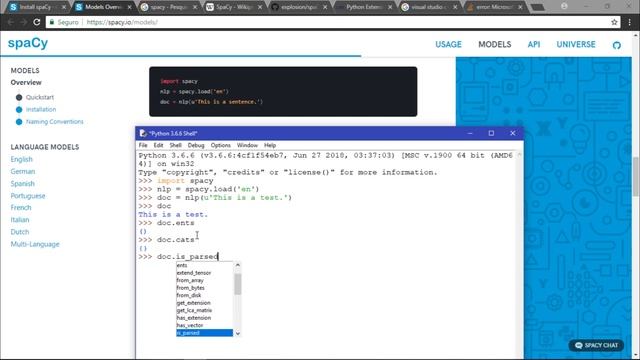Open the Edit menu in Python Shell
The width and height of the screenshot is (640, 360).
(158, 145)
